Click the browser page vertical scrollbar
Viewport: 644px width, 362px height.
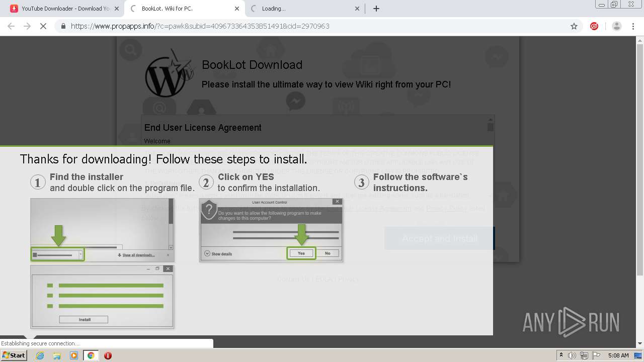point(640,161)
